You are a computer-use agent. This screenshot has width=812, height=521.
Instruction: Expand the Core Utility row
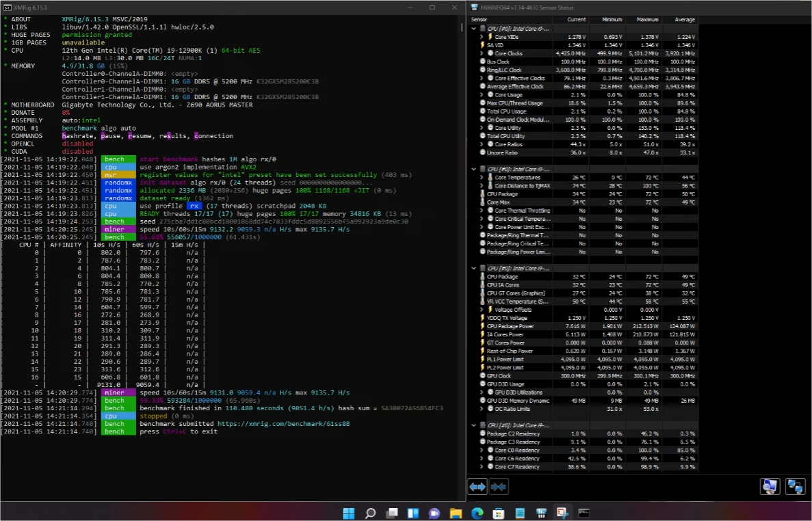click(x=482, y=128)
